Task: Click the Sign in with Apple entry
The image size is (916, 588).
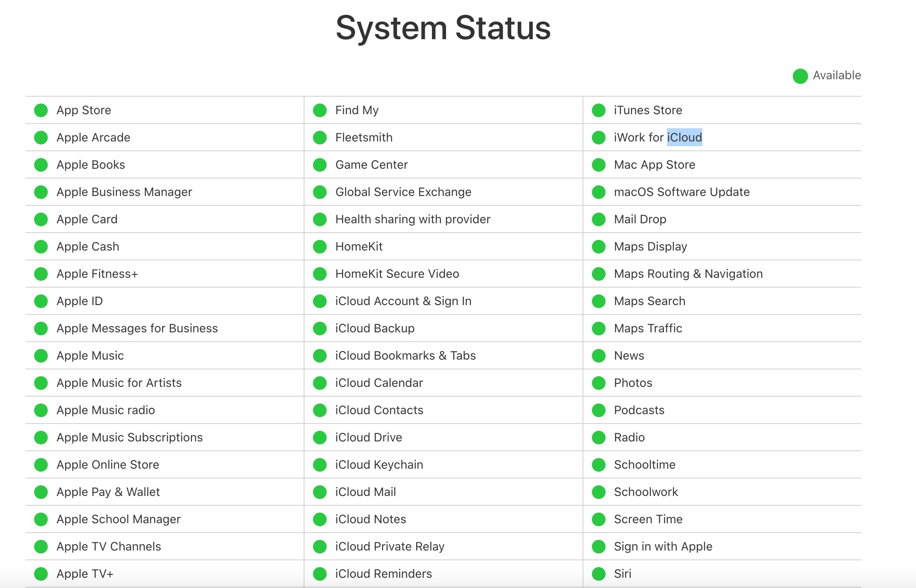Action: click(x=663, y=547)
